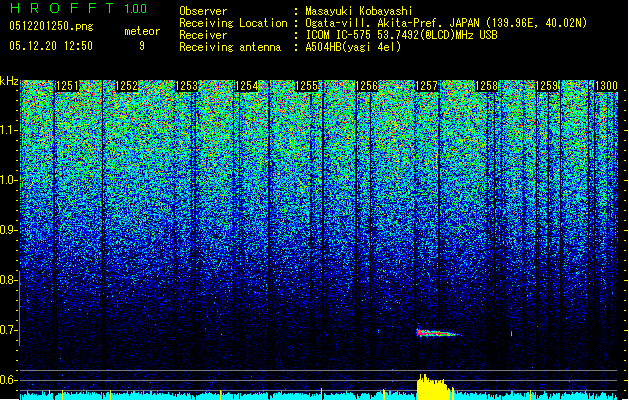
Task: Click the 1300 time marker
Action: (x=606, y=86)
